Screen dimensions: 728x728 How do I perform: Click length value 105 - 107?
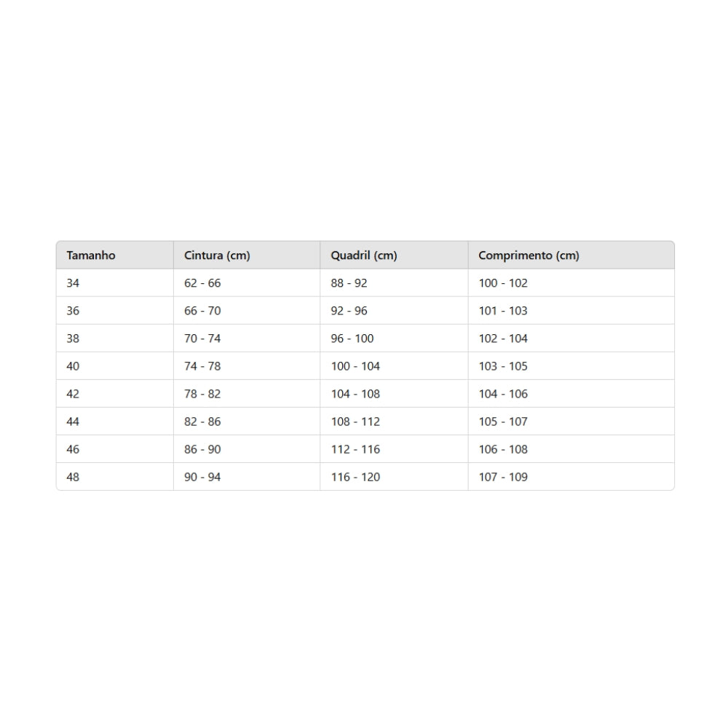click(x=503, y=422)
